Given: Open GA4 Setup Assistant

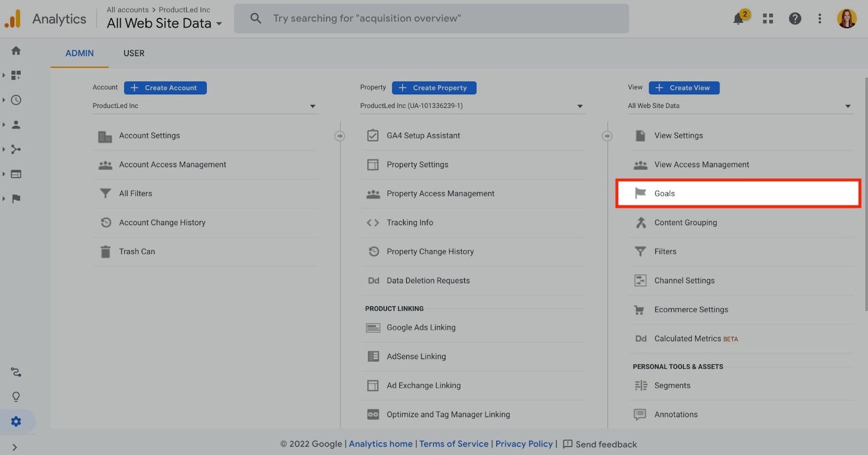Looking at the screenshot, I should coord(474,136).
